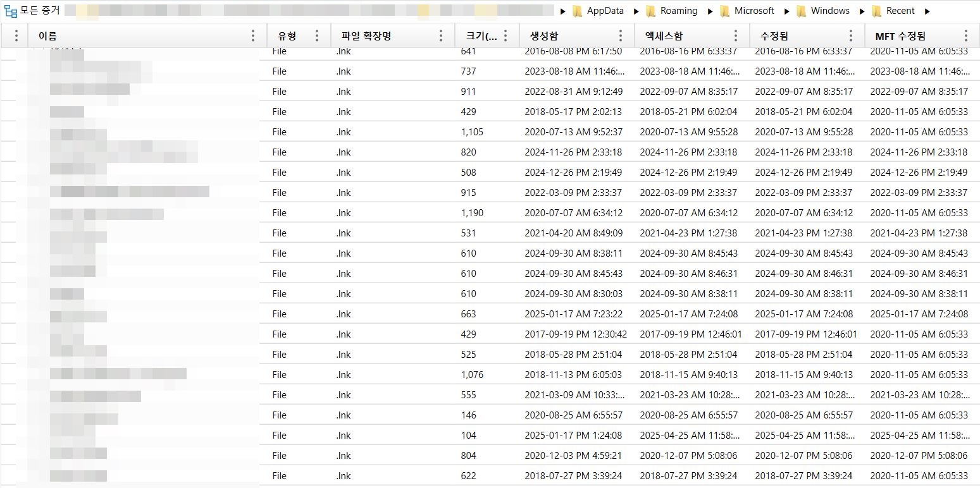Viewport: 980px width, 488px height.
Task: Select the .lnk extension in the 915 row
Action: point(344,193)
